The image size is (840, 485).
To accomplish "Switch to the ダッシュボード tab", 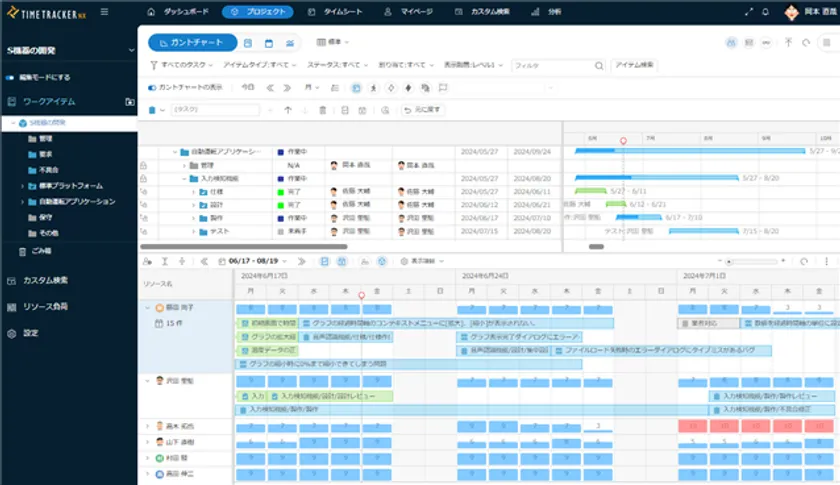I will [x=178, y=12].
